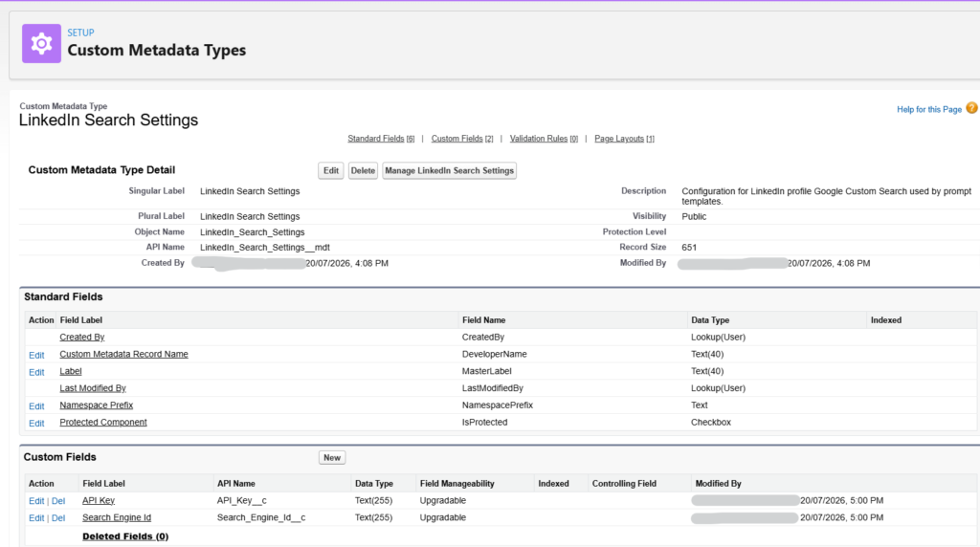Edit the Custom Metadata Record Name field
Screen dimensions: 980x547
[x=36, y=356]
